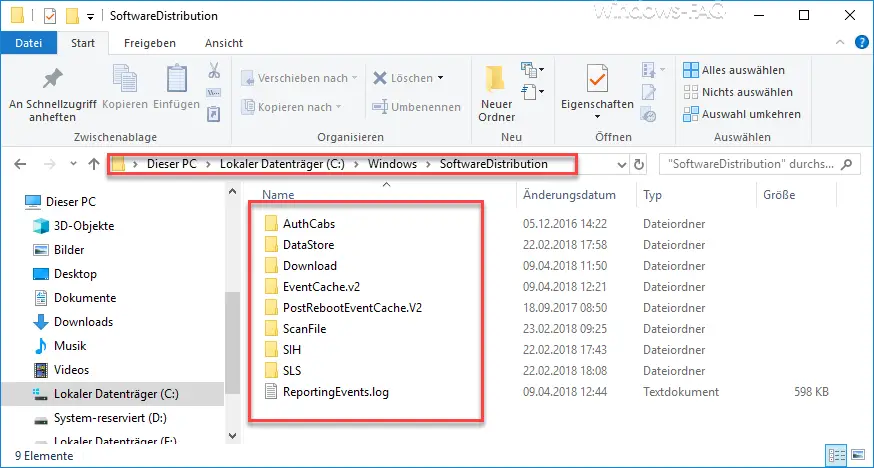
Task: Click the properties checkmark icon in the title bar
Action: pos(50,16)
